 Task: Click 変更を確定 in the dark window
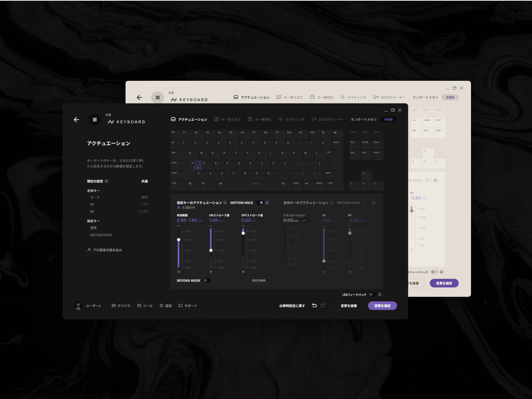(382, 306)
